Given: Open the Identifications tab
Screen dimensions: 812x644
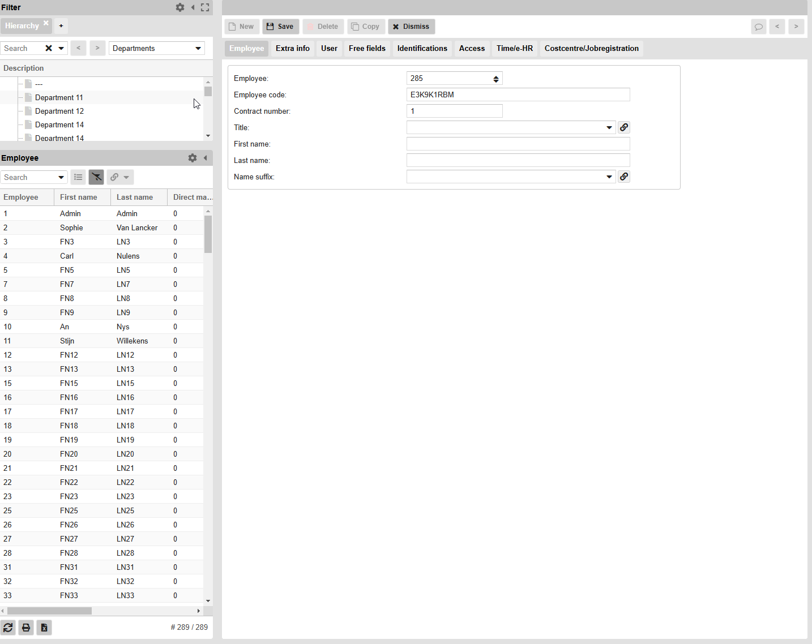Looking at the screenshot, I should click(422, 49).
